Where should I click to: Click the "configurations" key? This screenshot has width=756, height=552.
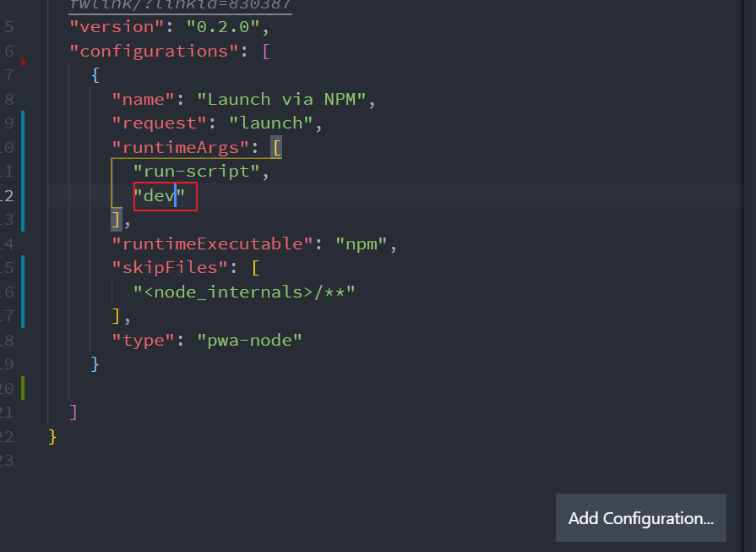pos(155,51)
